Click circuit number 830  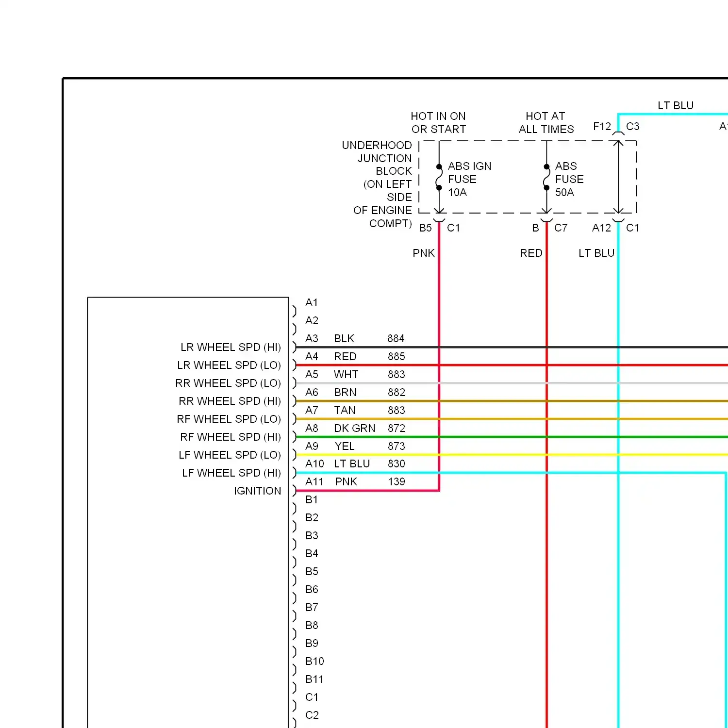pos(397,464)
